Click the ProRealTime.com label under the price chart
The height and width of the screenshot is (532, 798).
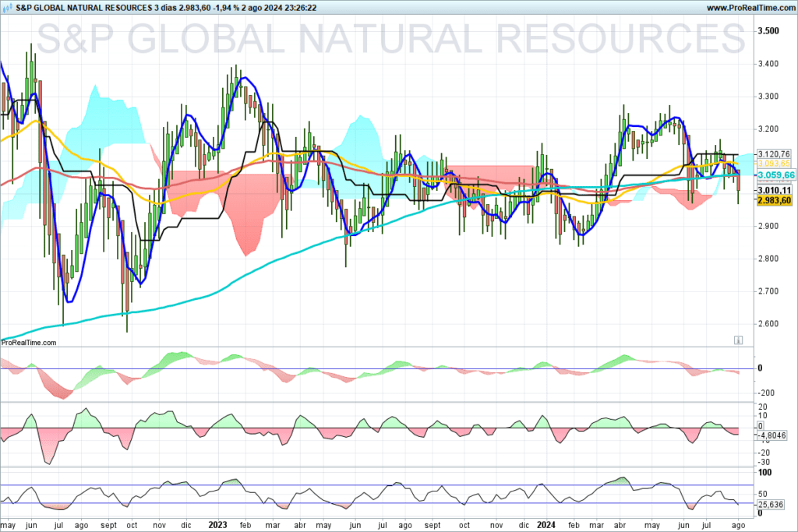tap(29, 343)
